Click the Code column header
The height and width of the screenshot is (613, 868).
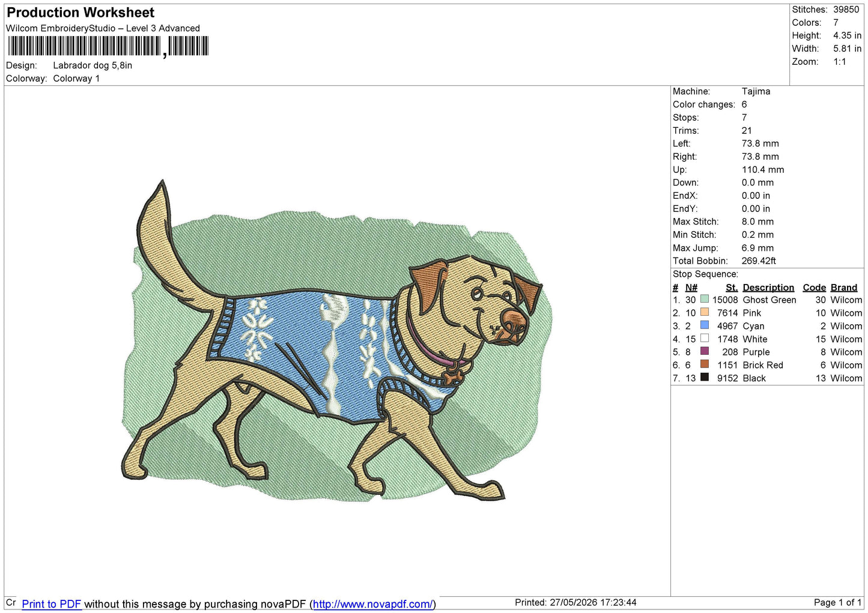[814, 288]
